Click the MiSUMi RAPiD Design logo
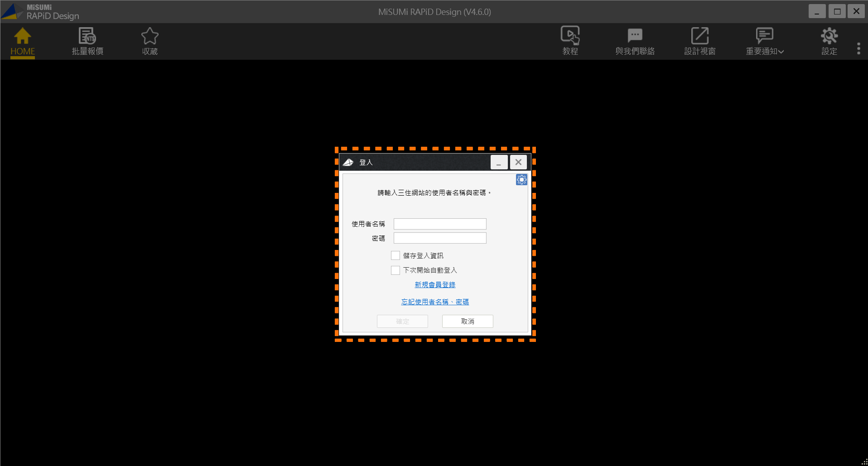This screenshot has width=868, height=466. tap(40, 12)
